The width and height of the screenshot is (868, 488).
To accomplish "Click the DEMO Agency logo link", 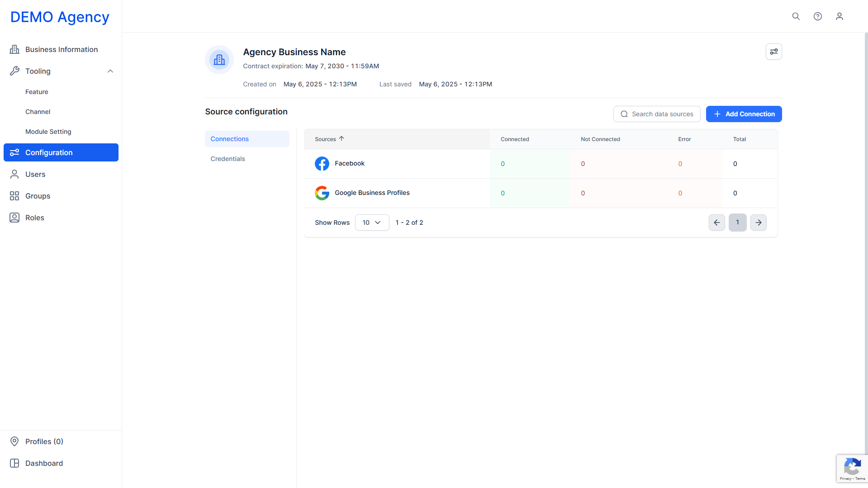I will click(60, 17).
